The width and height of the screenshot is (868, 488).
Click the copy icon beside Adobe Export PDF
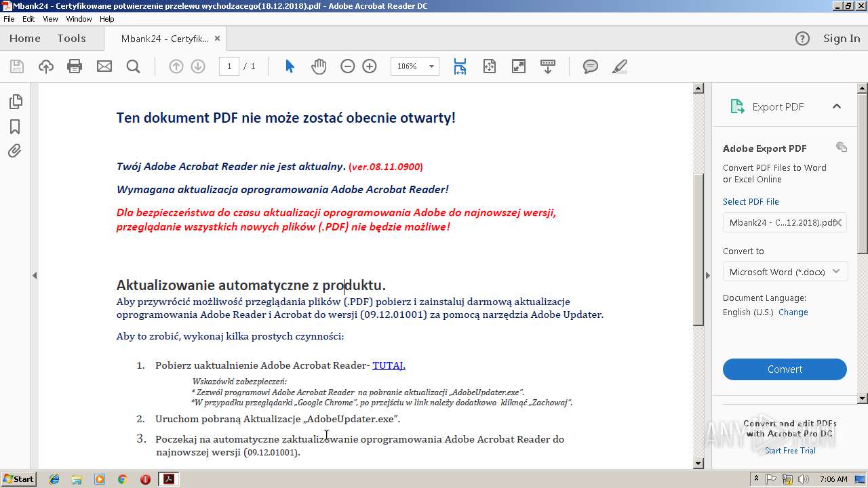tap(842, 147)
